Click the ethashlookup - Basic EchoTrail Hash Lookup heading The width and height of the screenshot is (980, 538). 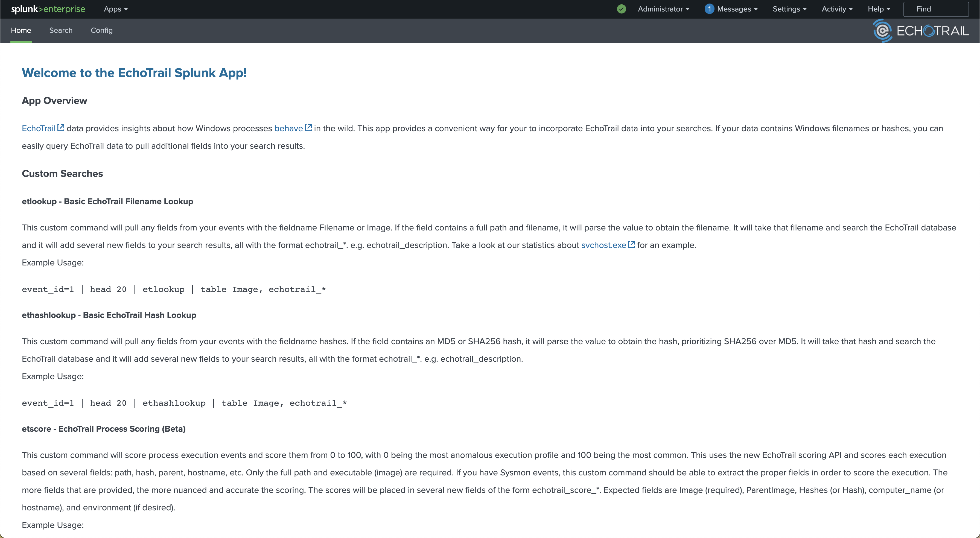[109, 315]
